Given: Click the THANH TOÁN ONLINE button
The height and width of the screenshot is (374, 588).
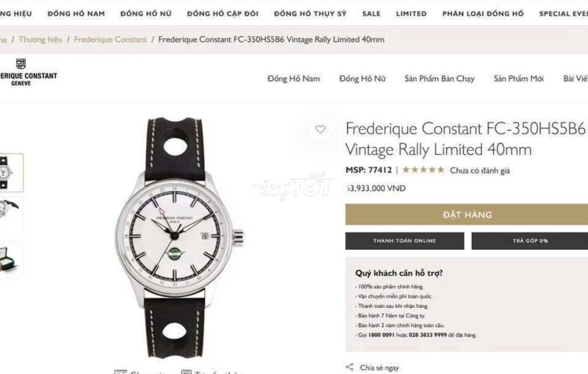Looking at the screenshot, I should tap(405, 240).
